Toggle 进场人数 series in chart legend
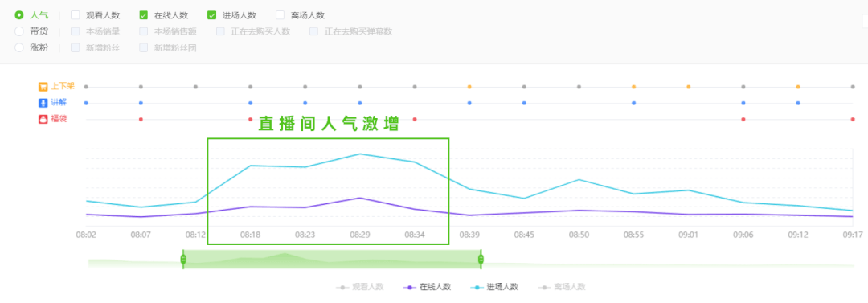 point(494,287)
